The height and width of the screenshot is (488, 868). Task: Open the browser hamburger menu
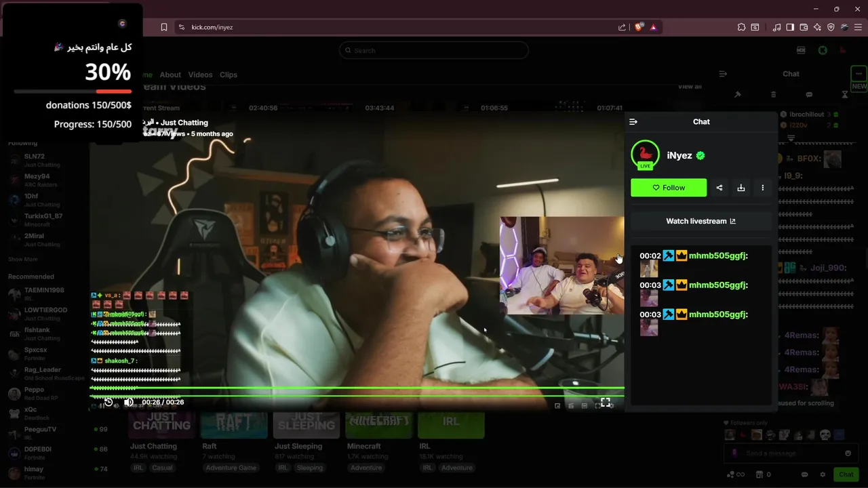[858, 27]
